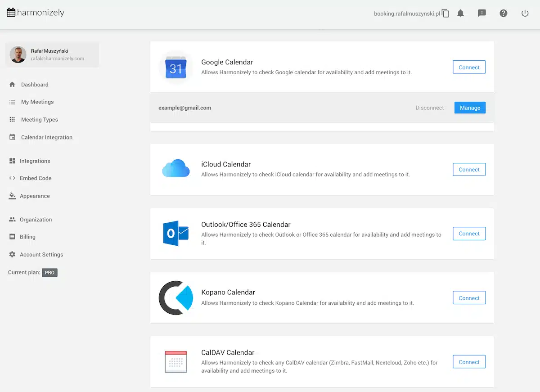
Task: Connect the iCloud Calendar
Action: click(x=469, y=170)
